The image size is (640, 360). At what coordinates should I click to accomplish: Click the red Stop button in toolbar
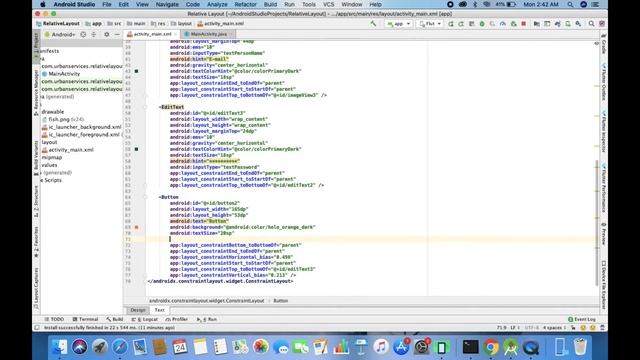(524, 24)
